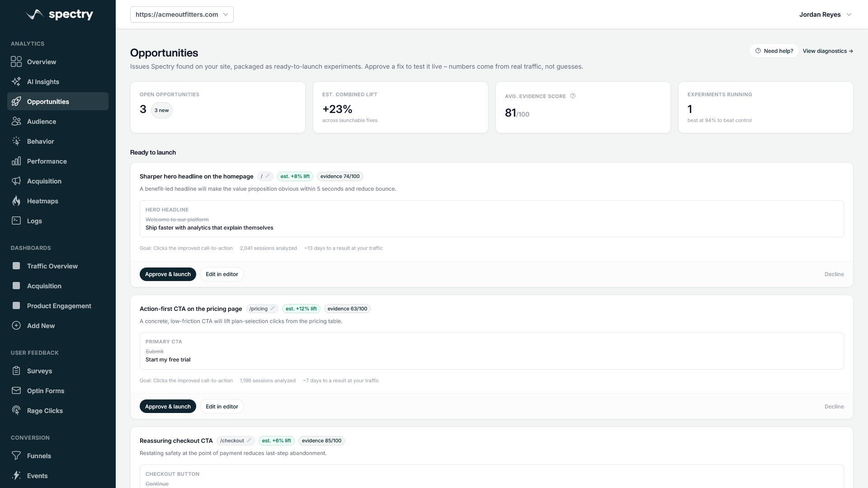Screen dimensions: 868x488
Task: Approve & launch the hero headline fix
Action: point(168,274)
